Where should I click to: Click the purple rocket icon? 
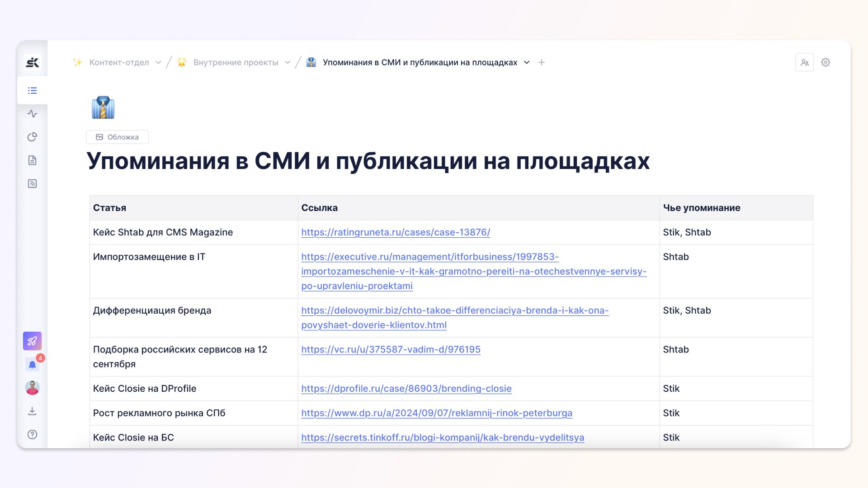(x=32, y=341)
